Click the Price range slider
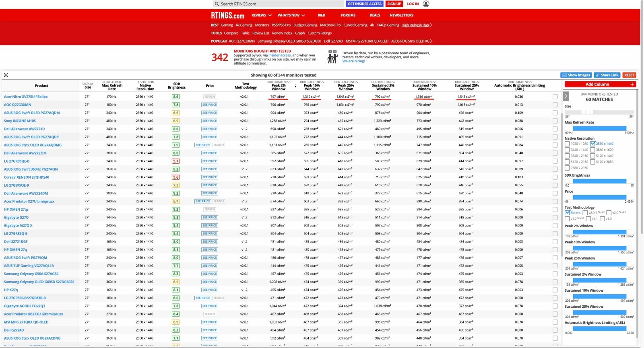Screen dimensions: 644x348 [599, 198]
